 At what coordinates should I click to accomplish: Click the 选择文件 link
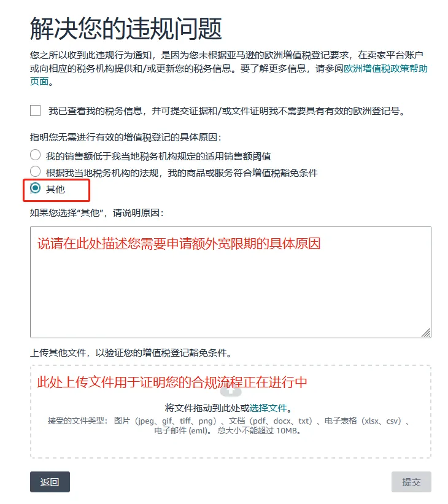(268, 408)
